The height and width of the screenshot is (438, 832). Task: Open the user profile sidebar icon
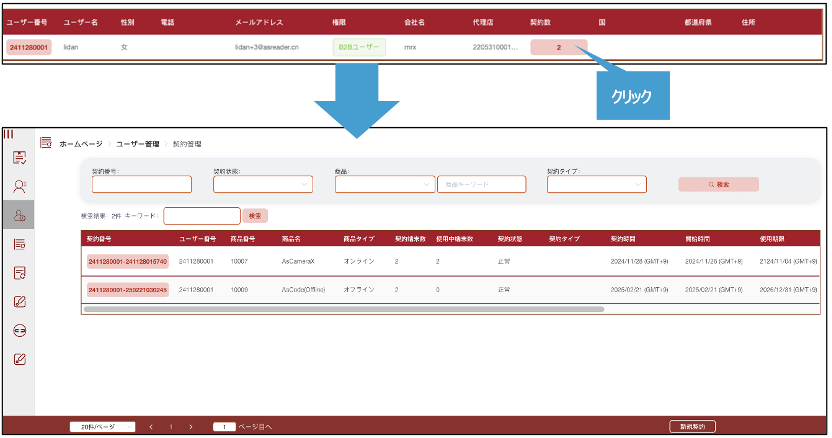click(x=18, y=186)
